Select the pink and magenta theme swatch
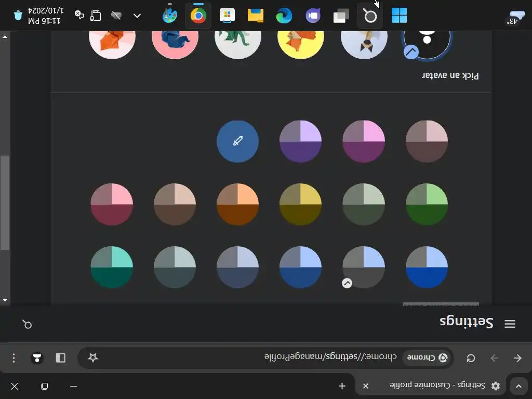The height and width of the screenshot is (399, 532). [x=364, y=141]
